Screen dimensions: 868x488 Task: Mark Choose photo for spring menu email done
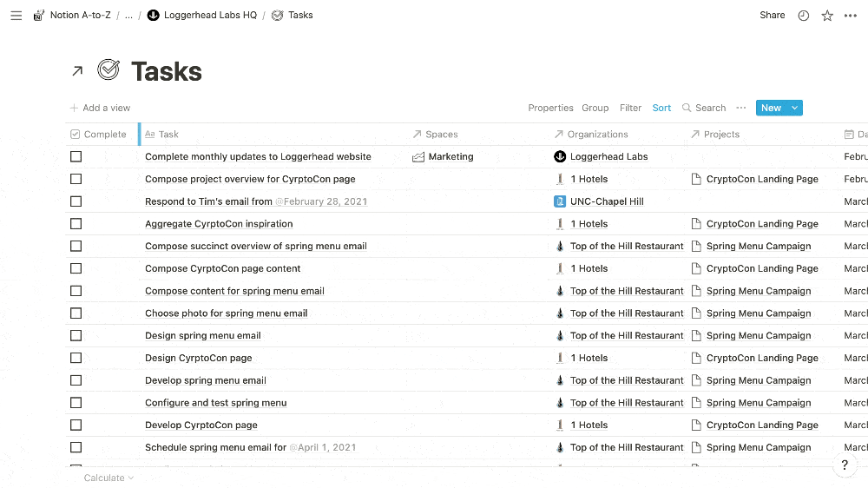pos(76,313)
